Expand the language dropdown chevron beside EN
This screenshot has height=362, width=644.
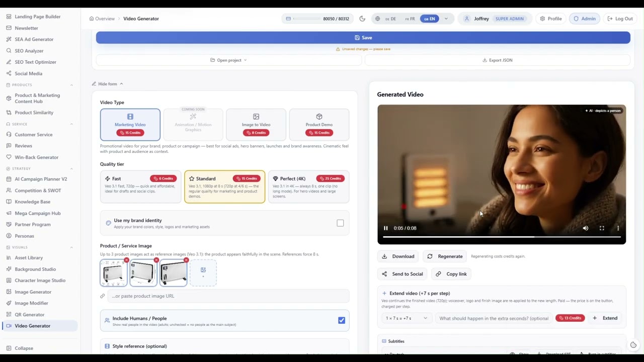click(x=446, y=19)
